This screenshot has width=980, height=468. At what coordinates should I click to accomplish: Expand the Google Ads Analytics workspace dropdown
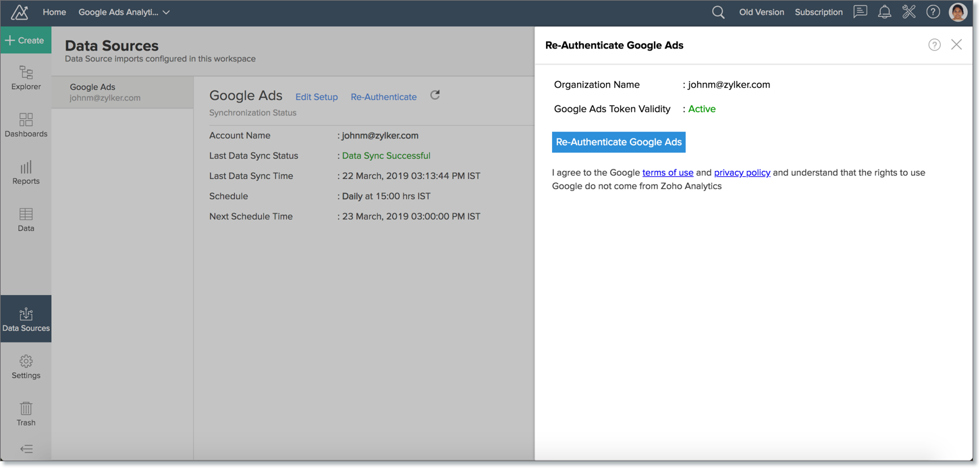[124, 12]
